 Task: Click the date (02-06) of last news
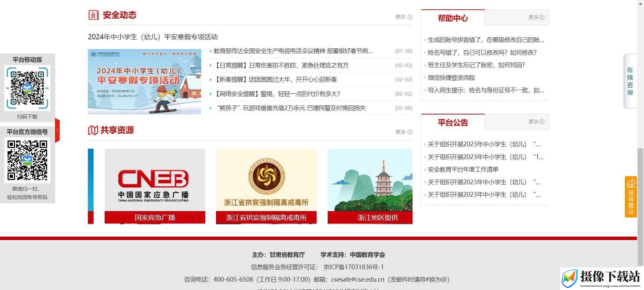click(404, 108)
